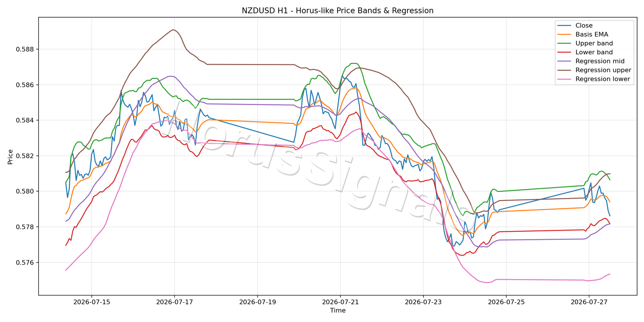Viewport: 644px width, 322px height.
Task: Click the brown Regression upper legend line
Action: (x=564, y=70)
